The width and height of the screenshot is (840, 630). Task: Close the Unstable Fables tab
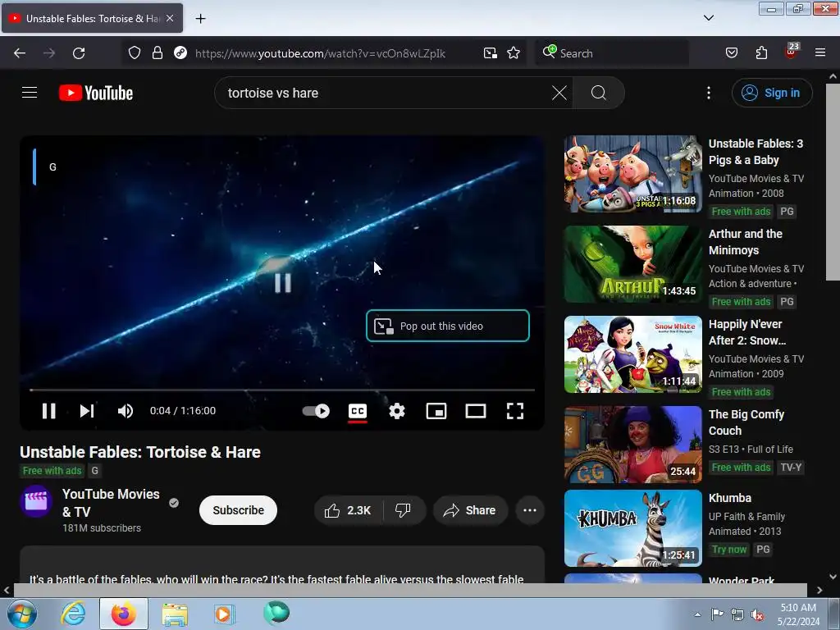coord(170,18)
